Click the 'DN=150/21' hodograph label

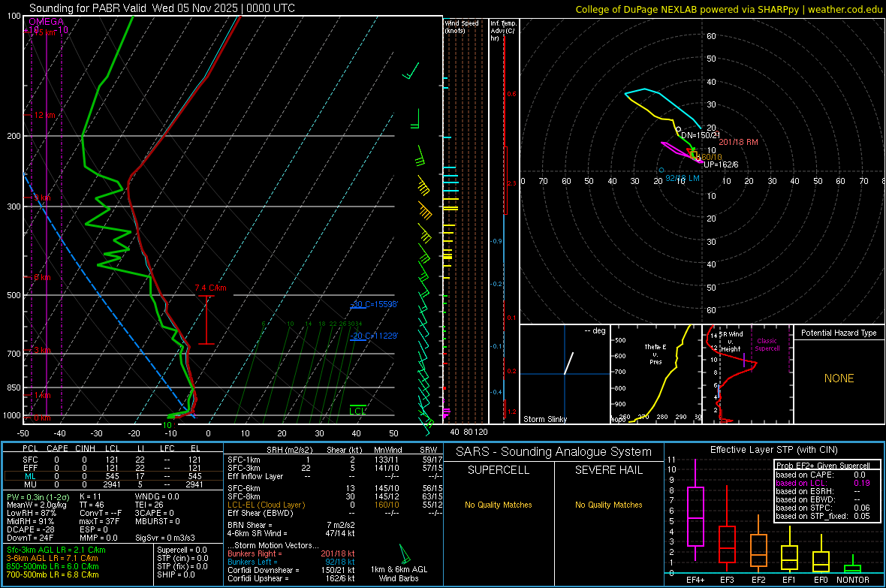(700, 135)
